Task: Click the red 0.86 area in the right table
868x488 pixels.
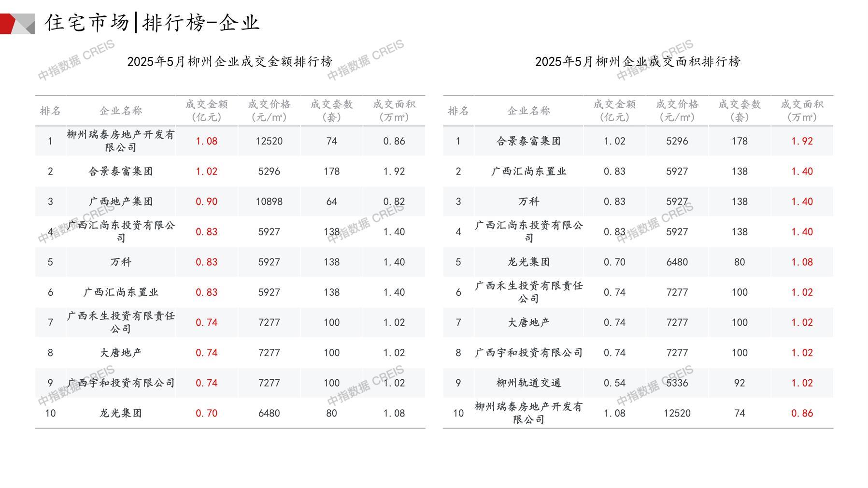Action: pos(802,413)
